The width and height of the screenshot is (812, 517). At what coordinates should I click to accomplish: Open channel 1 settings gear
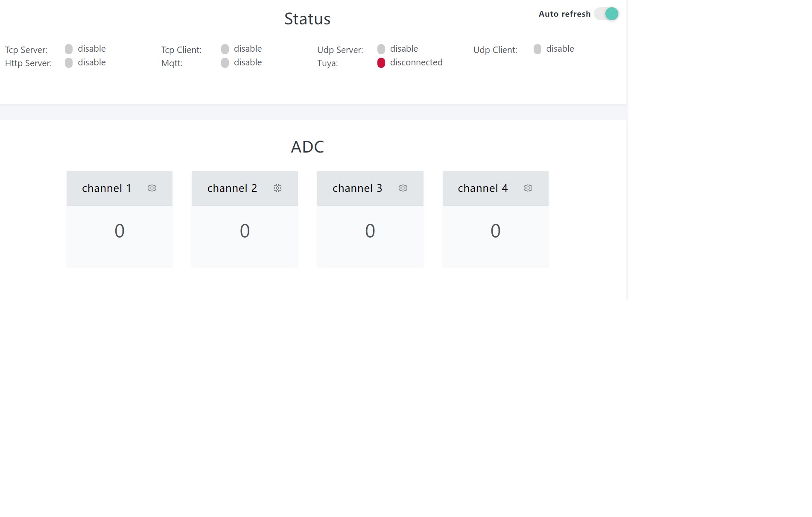pos(152,188)
